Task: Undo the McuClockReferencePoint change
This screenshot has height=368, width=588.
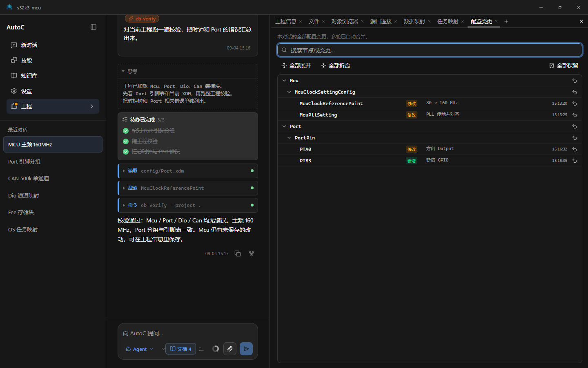Action: 575,103
